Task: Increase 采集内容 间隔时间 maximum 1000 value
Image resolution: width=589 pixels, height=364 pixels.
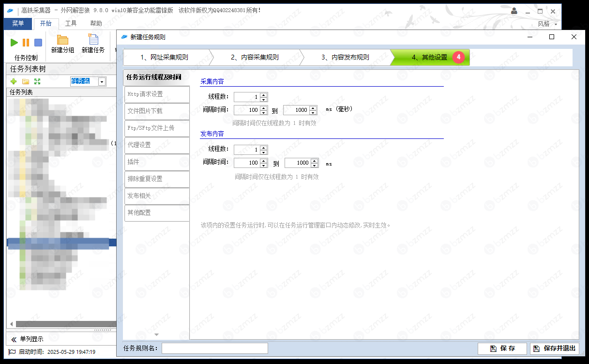Action: click(x=313, y=108)
